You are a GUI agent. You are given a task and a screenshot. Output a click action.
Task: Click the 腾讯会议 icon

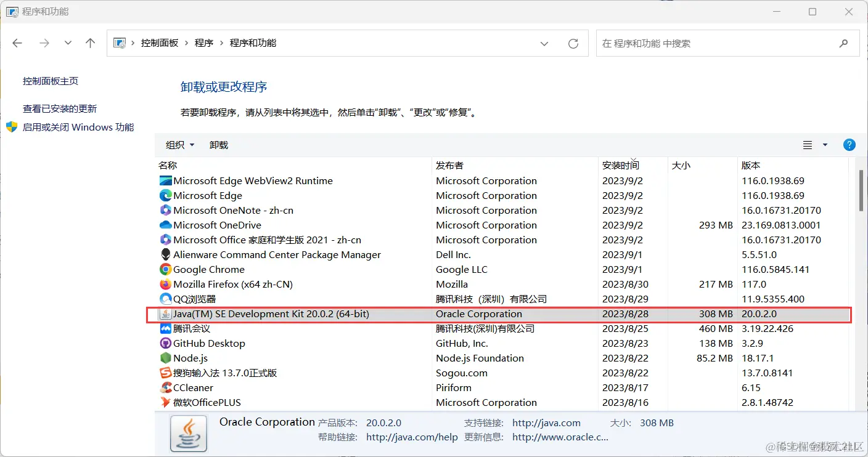pos(165,329)
